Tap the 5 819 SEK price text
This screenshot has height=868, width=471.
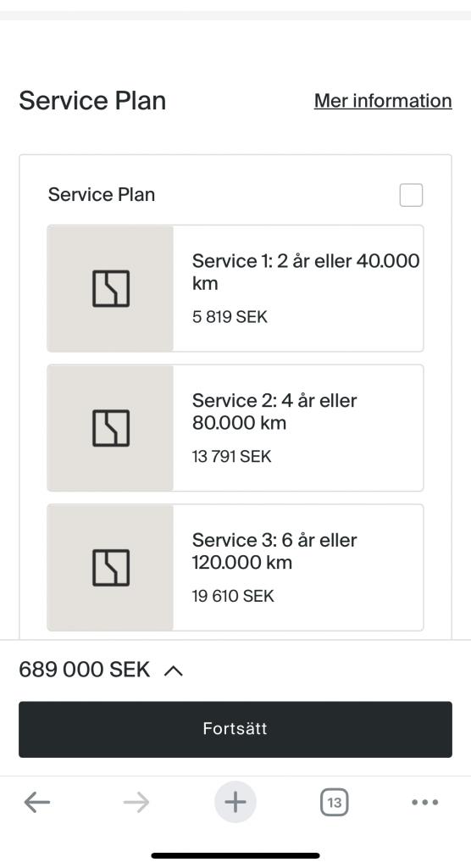tap(230, 317)
